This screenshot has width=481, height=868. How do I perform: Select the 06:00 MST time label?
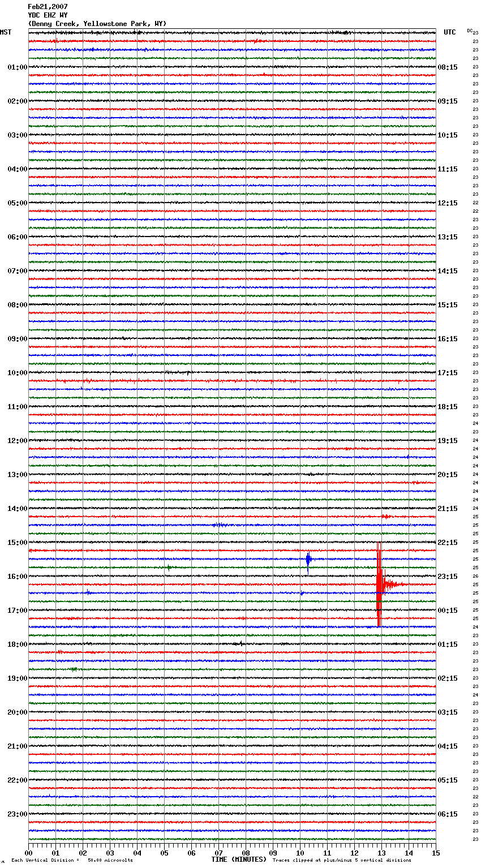pyautogui.click(x=17, y=237)
